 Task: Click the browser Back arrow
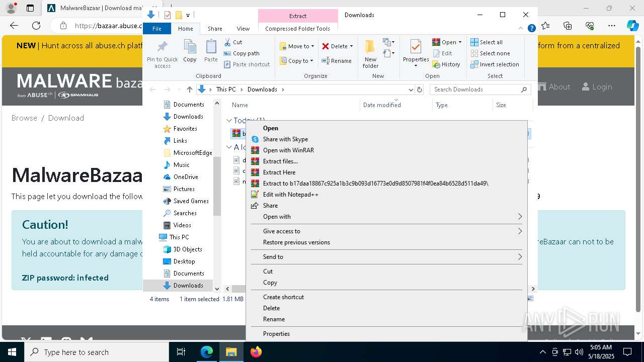point(14,26)
